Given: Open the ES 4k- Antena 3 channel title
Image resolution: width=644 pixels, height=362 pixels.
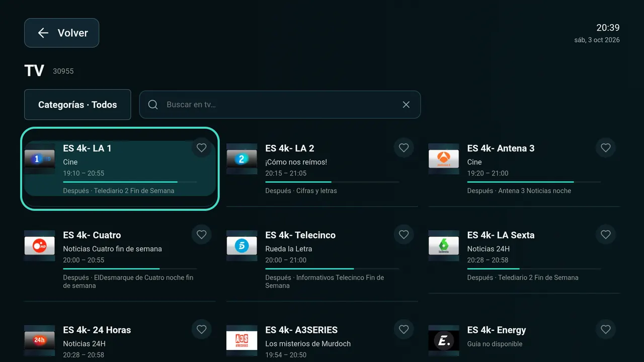Looking at the screenshot, I should pos(501,148).
